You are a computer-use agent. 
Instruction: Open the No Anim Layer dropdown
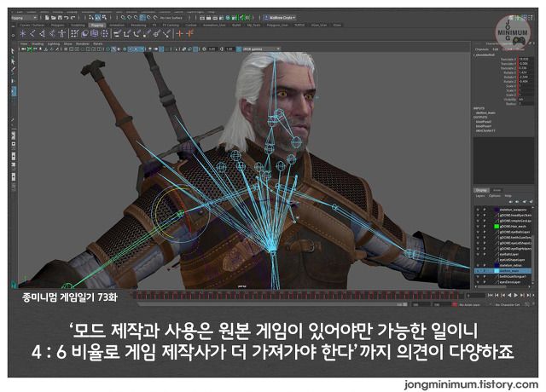[x=469, y=305]
